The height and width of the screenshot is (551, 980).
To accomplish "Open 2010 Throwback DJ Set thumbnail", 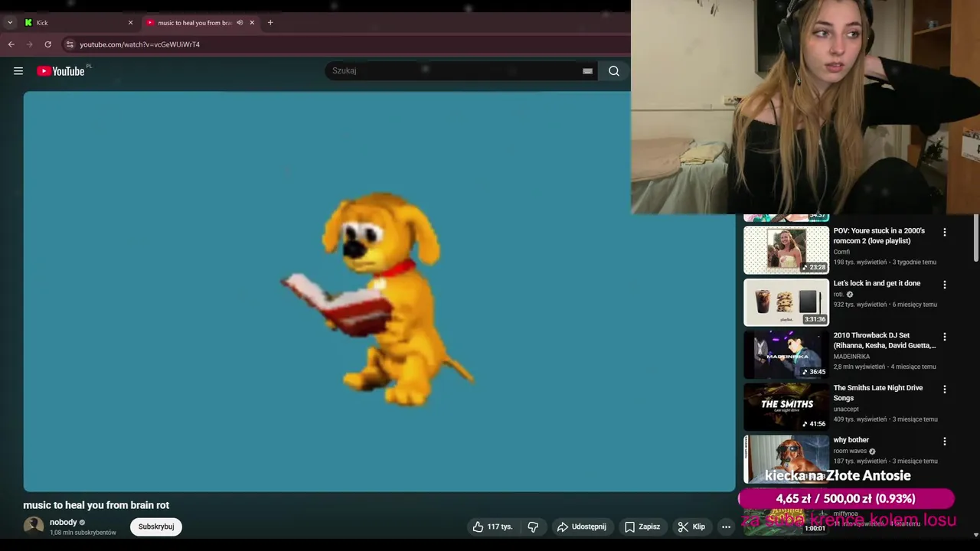I will [x=786, y=354].
